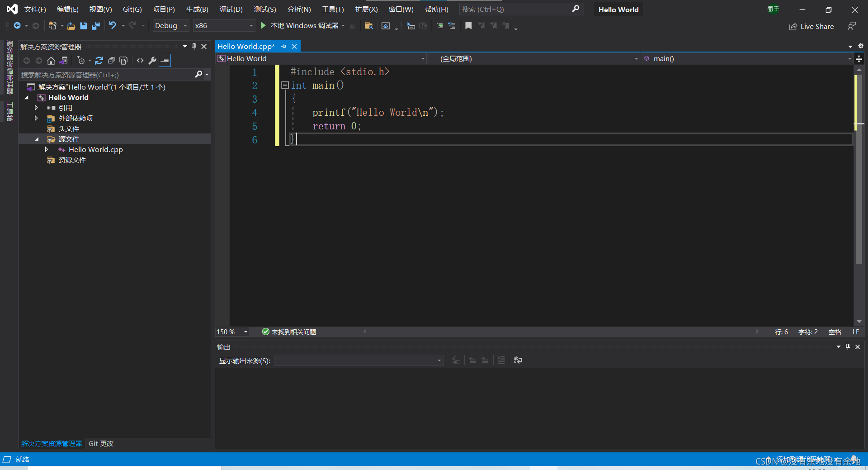This screenshot has height=470, width=868.
Task: Click the 行: 6 line indicator
Action: pyautogui.click(x=781, y=332)
